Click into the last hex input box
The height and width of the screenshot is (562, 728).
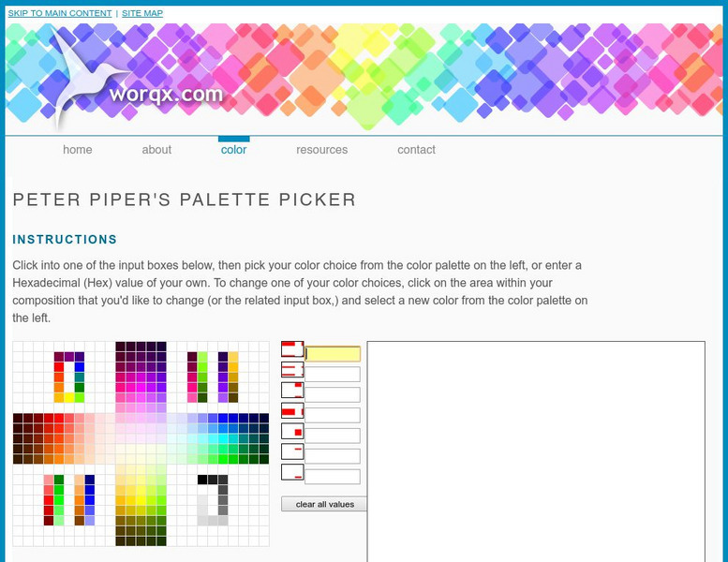[333, 477]
